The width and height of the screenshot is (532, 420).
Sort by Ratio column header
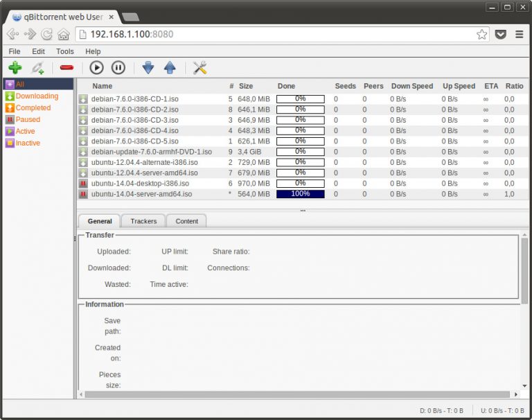pyautogui.click(x=515, y=86)
